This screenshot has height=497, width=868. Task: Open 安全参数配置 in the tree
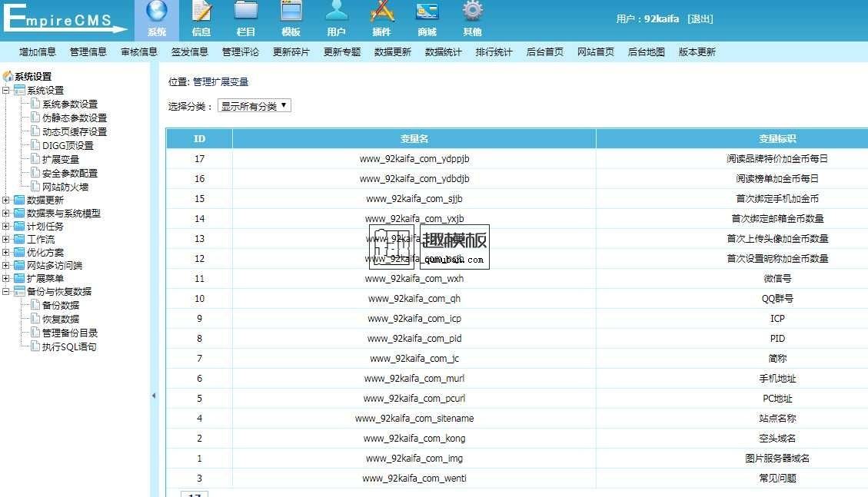70,173
